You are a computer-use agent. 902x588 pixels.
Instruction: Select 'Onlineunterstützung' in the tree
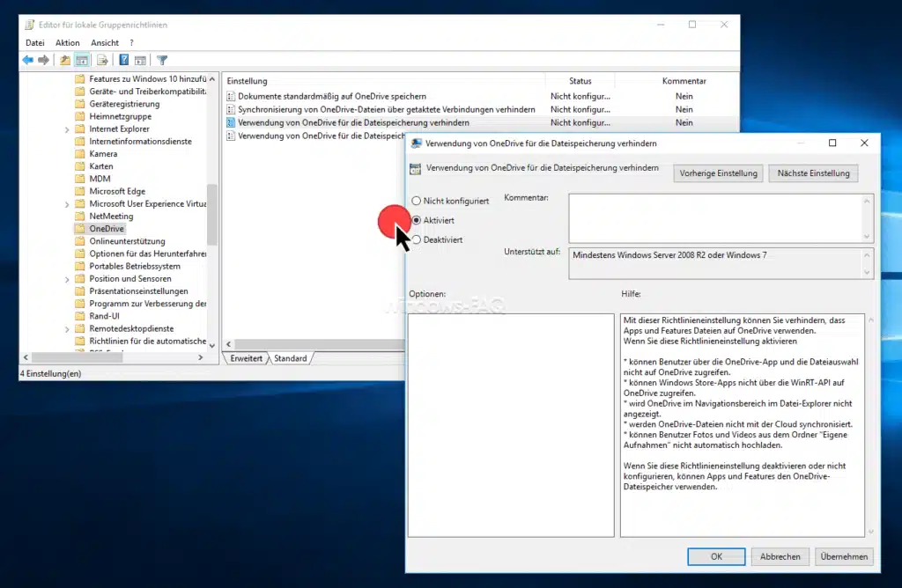[x=127, y=241]
